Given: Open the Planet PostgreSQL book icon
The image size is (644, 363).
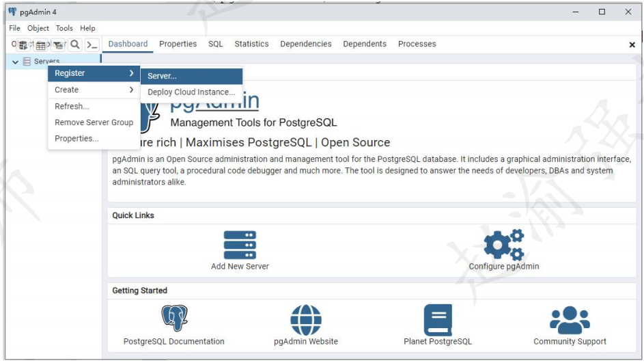Looking at the screenshot, I should tap(438, 320).
